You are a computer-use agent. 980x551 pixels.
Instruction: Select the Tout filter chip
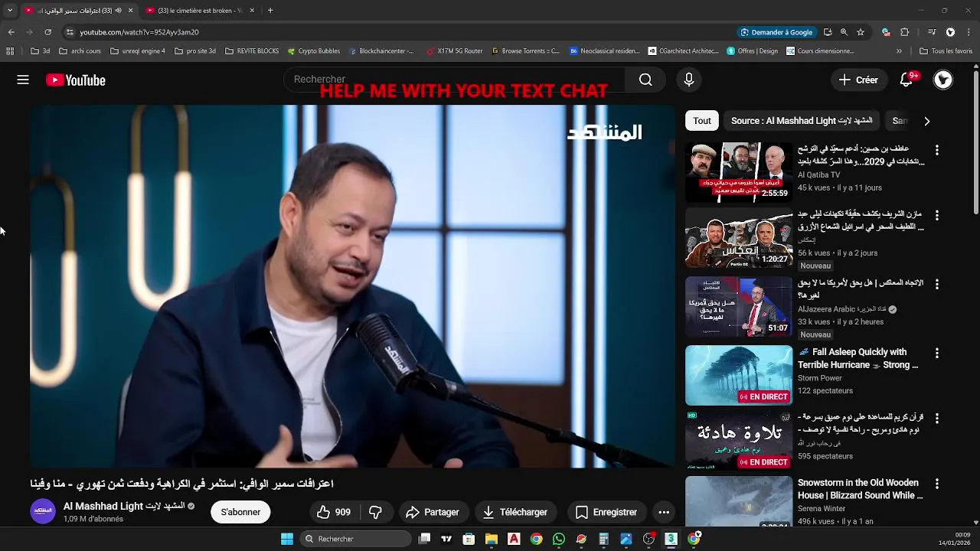point(702,121)
